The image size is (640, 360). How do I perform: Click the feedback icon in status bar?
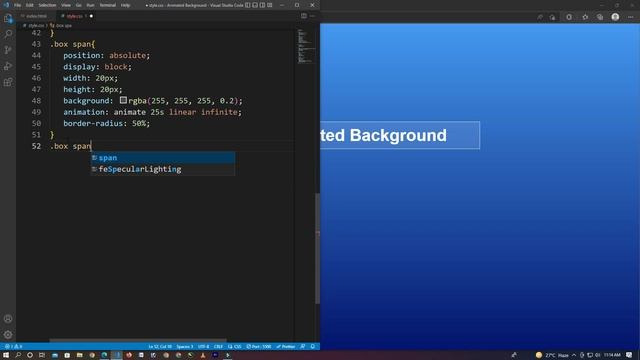pos(303,347)
